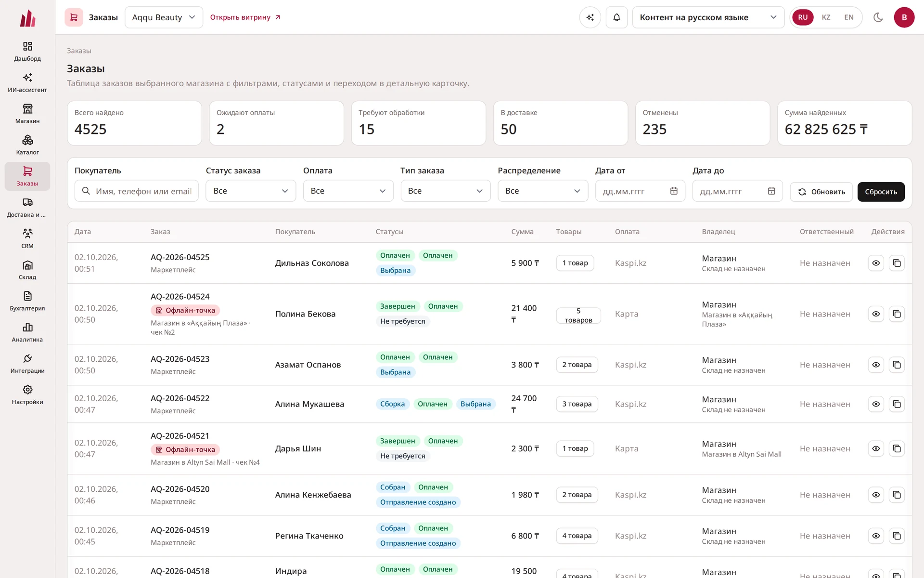
Task: Open calendar picker in Дата от field
Action: click(x=674, y=191)
